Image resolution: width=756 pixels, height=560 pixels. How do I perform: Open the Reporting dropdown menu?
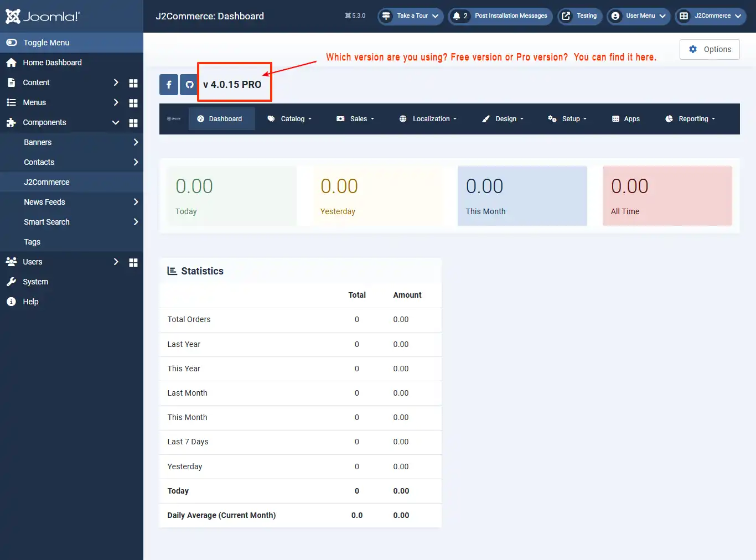(x=690, y=119)
